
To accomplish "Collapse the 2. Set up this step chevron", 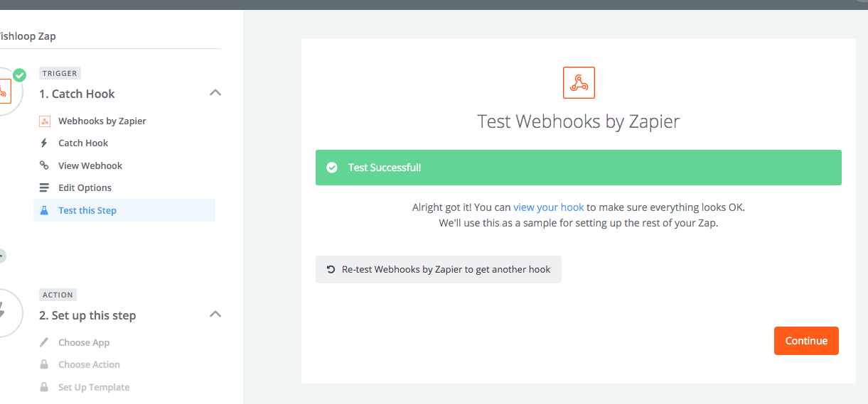I will pos(215,315).
